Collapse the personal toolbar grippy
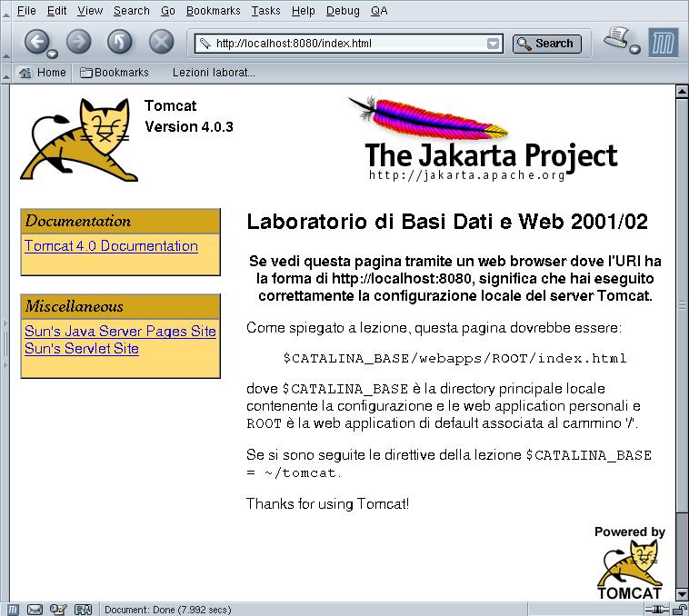 click(x=5, y=74)
